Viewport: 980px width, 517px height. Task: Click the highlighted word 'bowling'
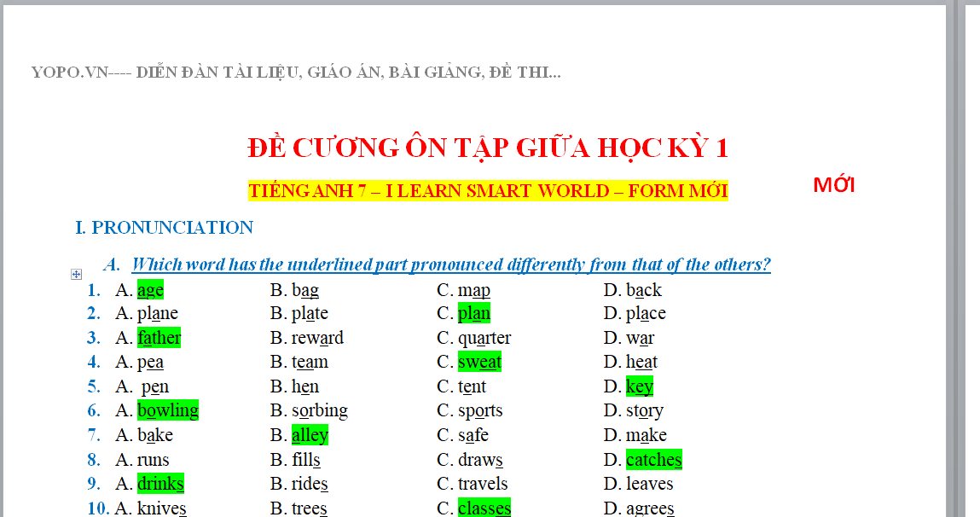[168, 410]
